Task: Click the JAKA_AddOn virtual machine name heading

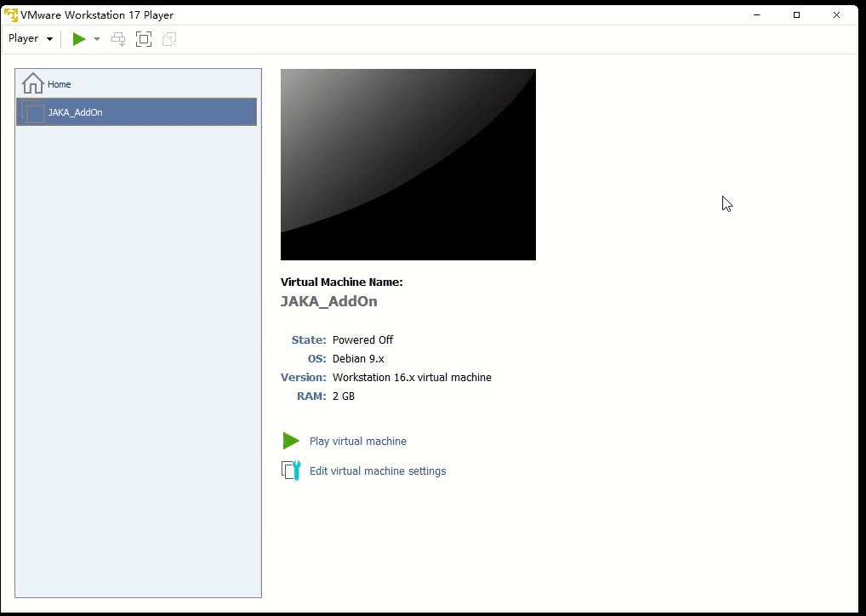Action: coord(328,301)
